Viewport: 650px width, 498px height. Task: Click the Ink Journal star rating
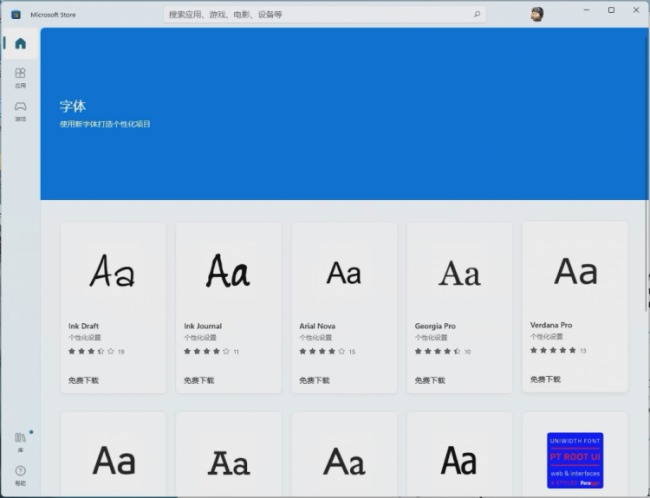206,351
